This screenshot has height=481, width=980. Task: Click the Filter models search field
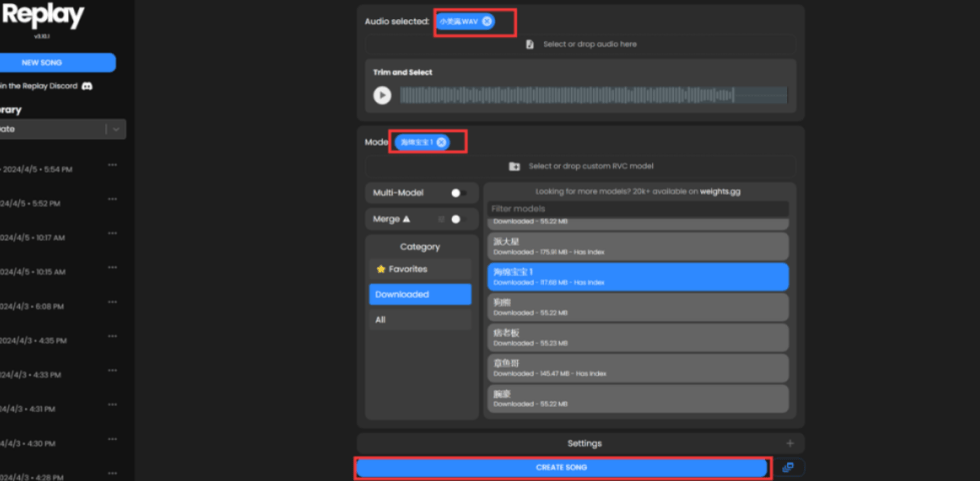637,209
